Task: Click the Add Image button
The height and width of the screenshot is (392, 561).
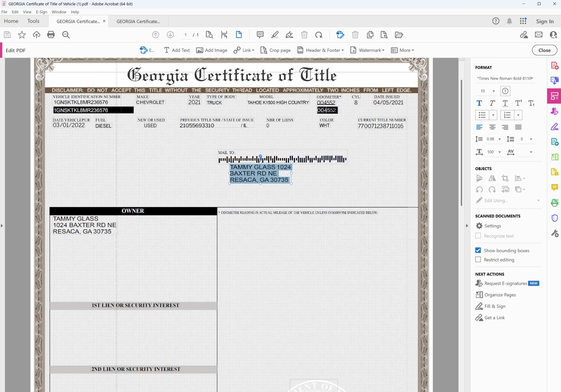Action: (x=212, y=50)
